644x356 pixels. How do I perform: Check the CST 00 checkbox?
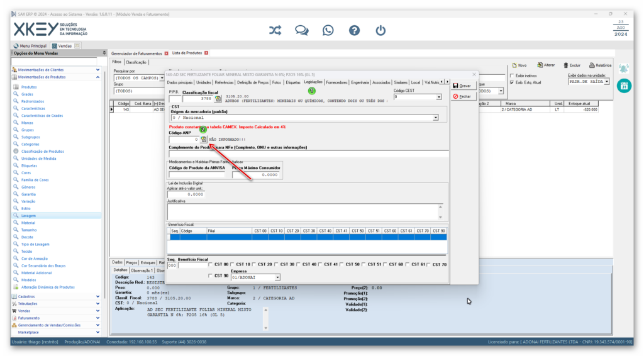(x=211, y=264)
